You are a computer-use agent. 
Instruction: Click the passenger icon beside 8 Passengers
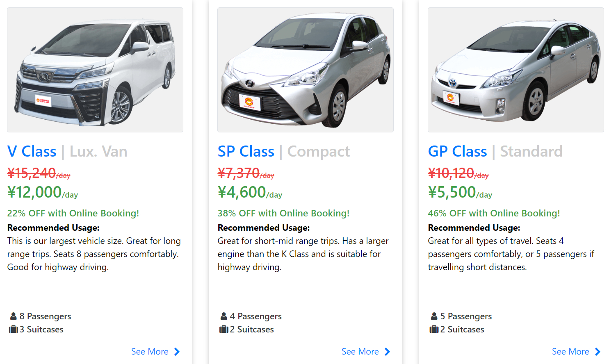[14, 316]
